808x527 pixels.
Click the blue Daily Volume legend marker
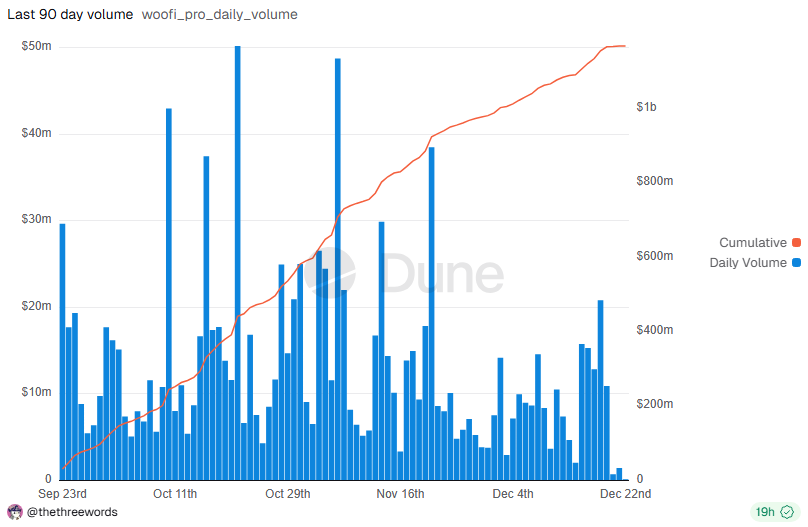796,263
